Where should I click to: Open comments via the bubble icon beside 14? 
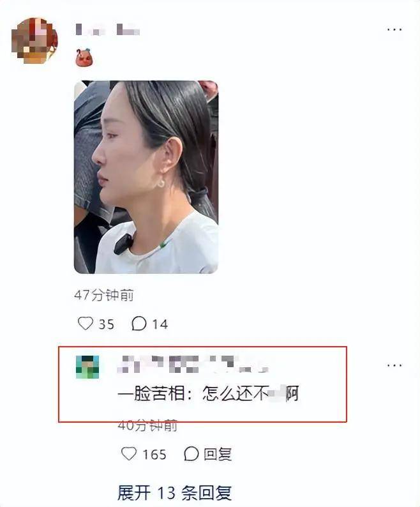[x=139, y=323]
